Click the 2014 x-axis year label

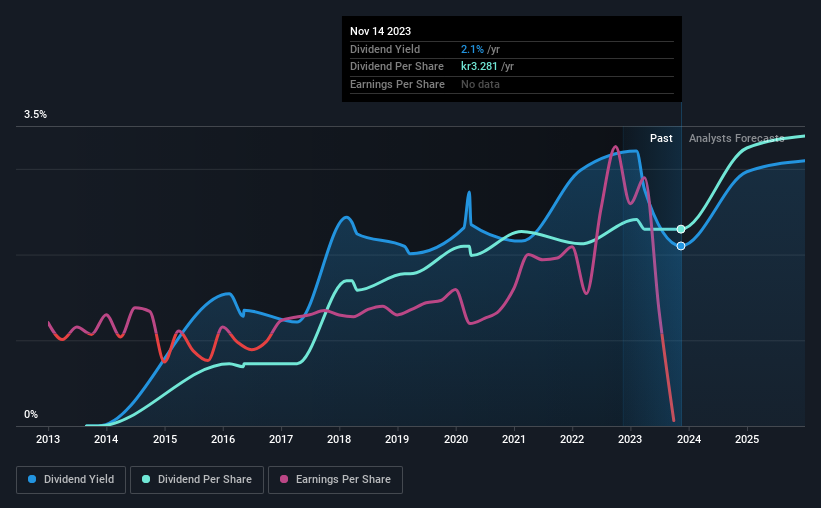106,439
